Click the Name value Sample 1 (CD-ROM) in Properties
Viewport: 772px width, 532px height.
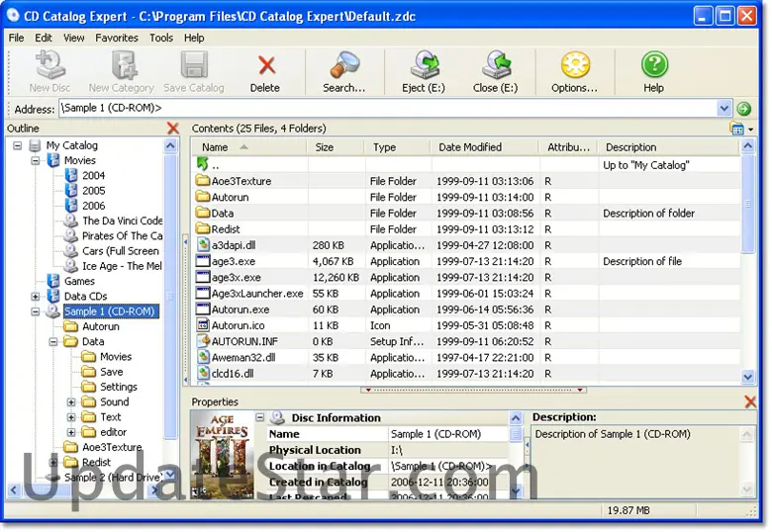click(435, 434)
